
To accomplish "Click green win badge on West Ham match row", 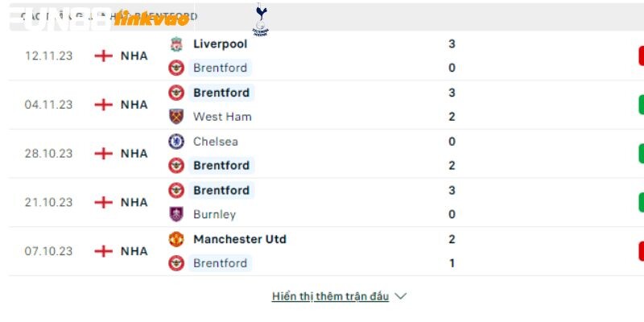I will 641,105.
